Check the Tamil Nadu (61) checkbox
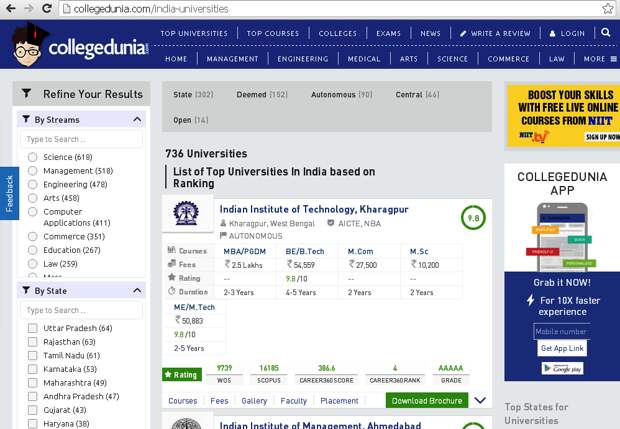Image resolution: width=620 pixels, height=429 pixels. 33,355
